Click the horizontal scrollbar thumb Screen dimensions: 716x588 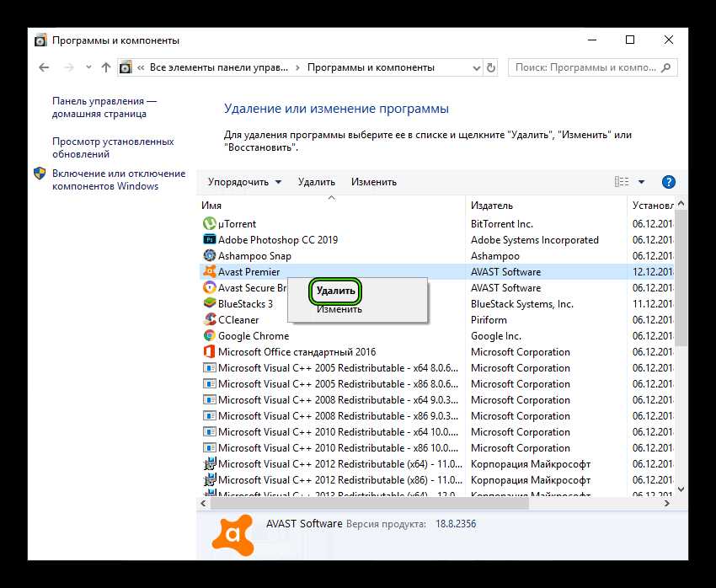coord(370,504)
